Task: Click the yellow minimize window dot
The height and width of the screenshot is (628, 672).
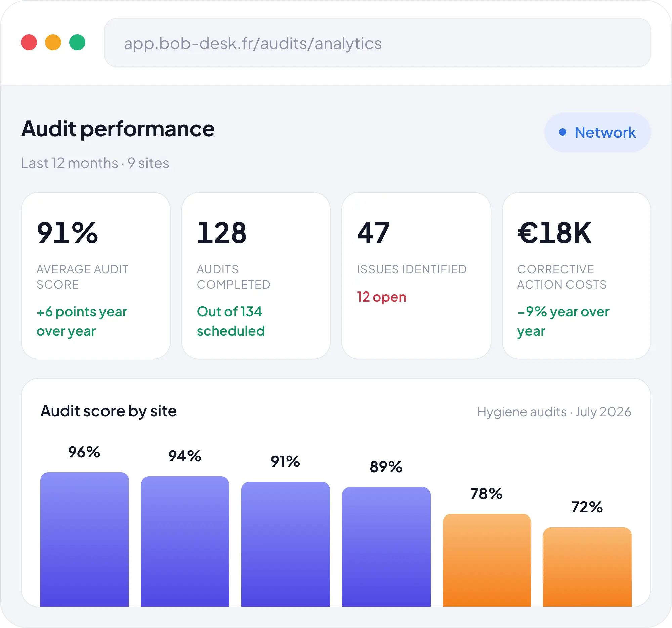Action: (53, 42)
